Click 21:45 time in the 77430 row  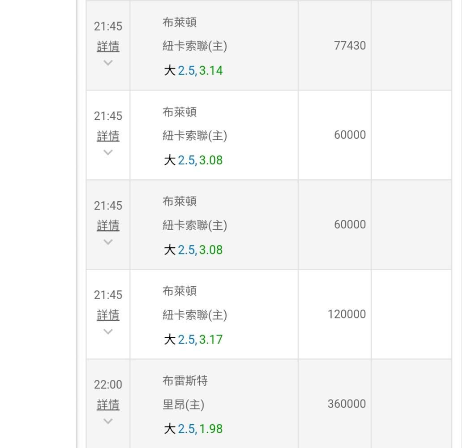108,26
